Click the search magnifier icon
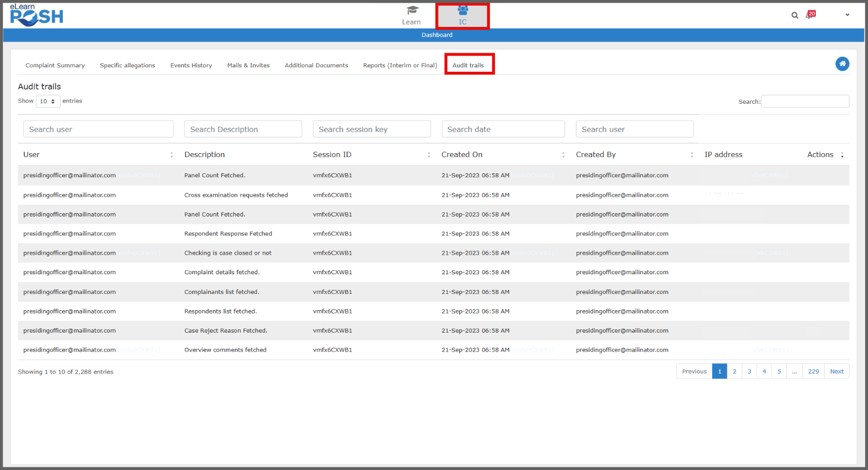The width and height of the screenshot is (868, 470). (795, 15)
